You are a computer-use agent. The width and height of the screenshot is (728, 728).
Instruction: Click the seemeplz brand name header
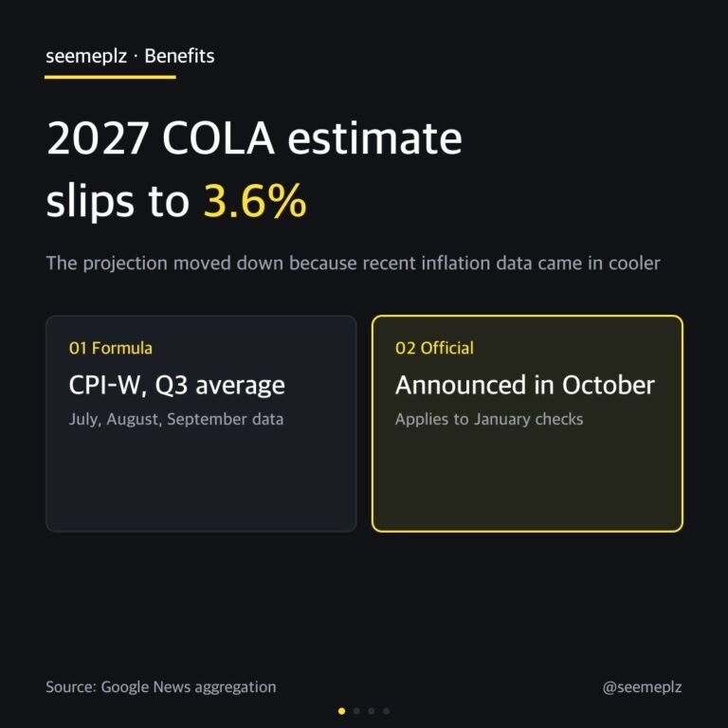click(86, 57)
